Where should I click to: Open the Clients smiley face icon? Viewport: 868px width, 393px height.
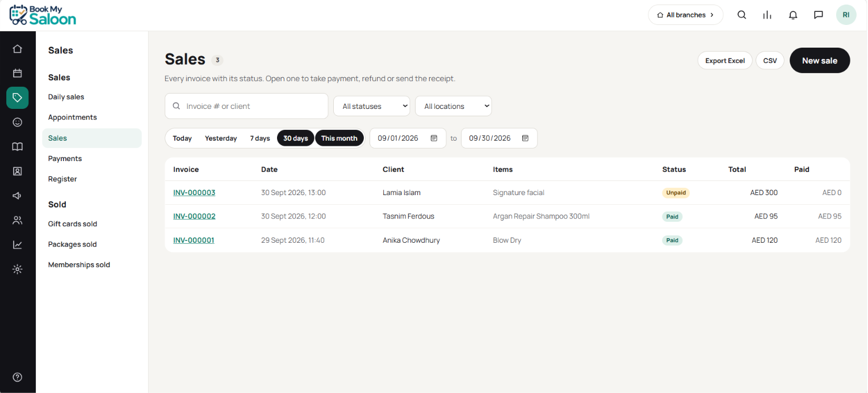click(x=18, y=122)
